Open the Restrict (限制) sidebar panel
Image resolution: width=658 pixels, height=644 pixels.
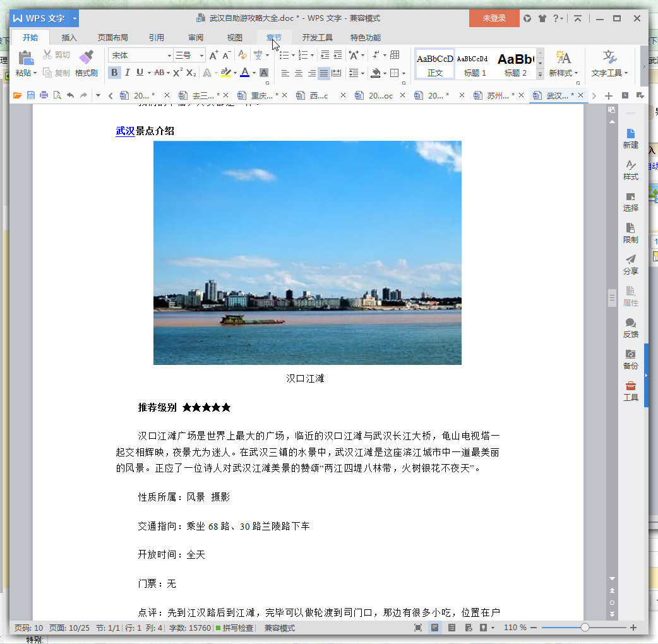pyautogui.click(x=630, y=233)
